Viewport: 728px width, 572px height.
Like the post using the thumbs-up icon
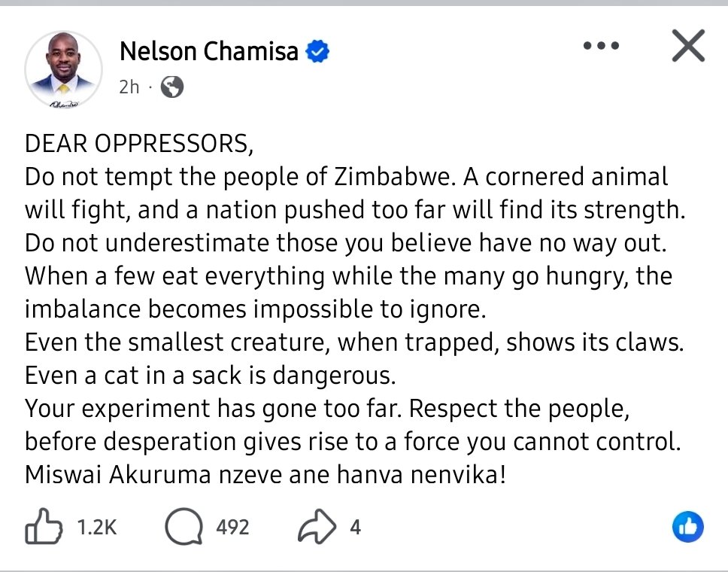coord(43,527)
